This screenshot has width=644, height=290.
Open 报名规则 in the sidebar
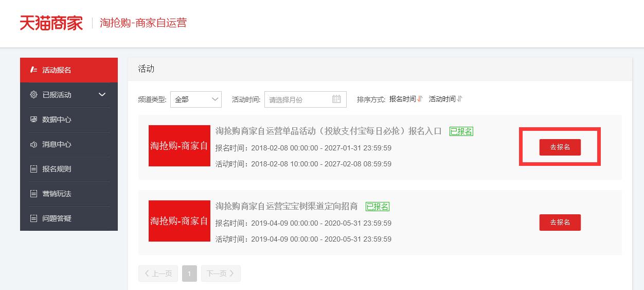click(x=69, y=169)
